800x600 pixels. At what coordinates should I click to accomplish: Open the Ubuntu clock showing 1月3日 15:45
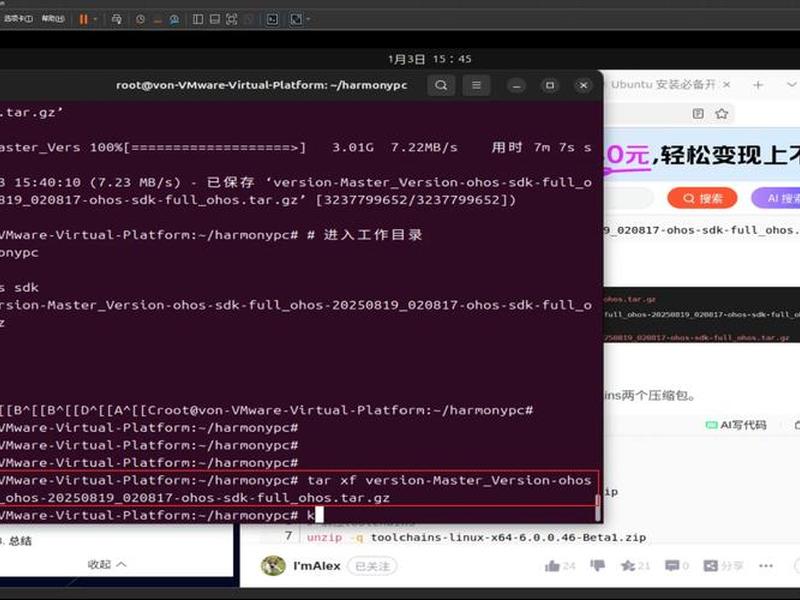pos(430,59)
